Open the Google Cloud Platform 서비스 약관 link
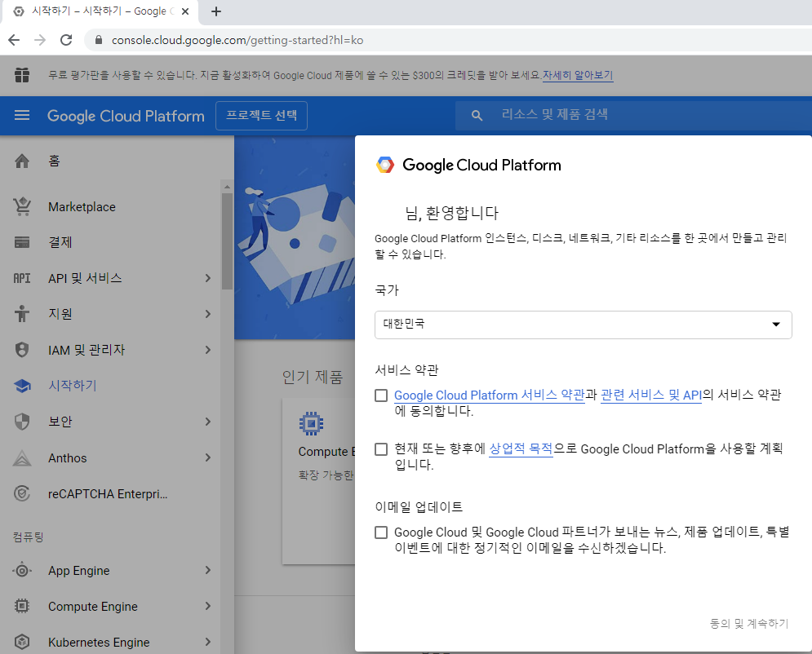The width and height of the screenshot is (812, 654). (x=490, y=395)
